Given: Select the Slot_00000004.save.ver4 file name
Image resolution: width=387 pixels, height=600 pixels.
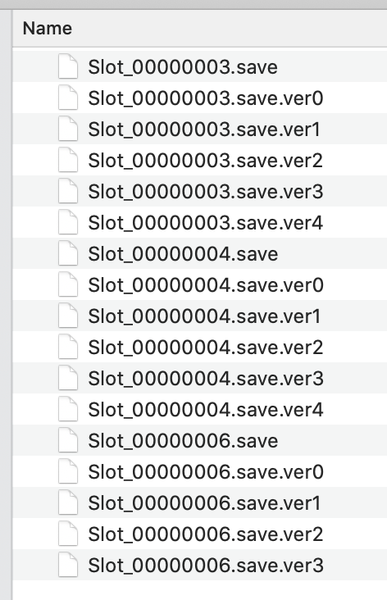Looking at the screenshot, I should [206, 410].
